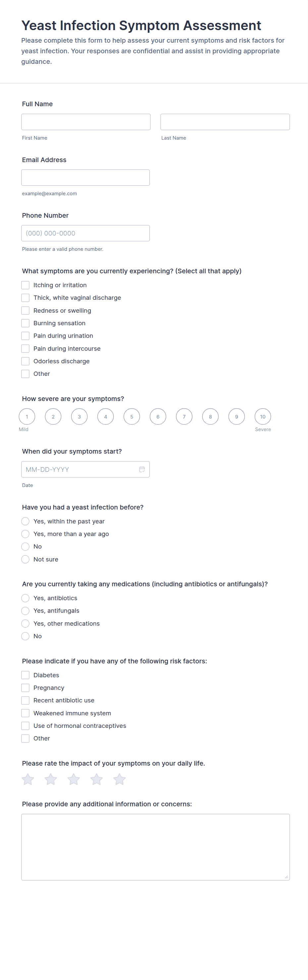
Task: Click the additional information text area
Action: 155,847
